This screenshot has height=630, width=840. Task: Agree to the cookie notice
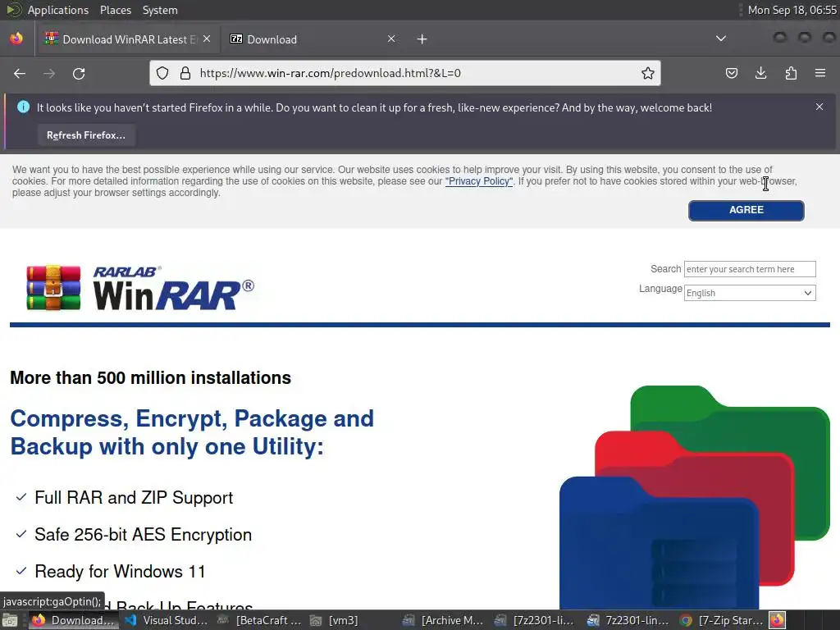(x=746, y=211)
